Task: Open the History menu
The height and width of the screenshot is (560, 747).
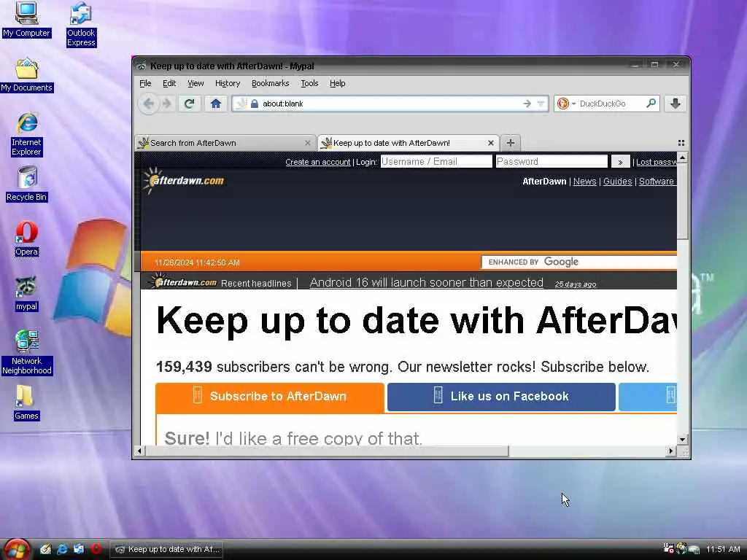Action: 228,83
